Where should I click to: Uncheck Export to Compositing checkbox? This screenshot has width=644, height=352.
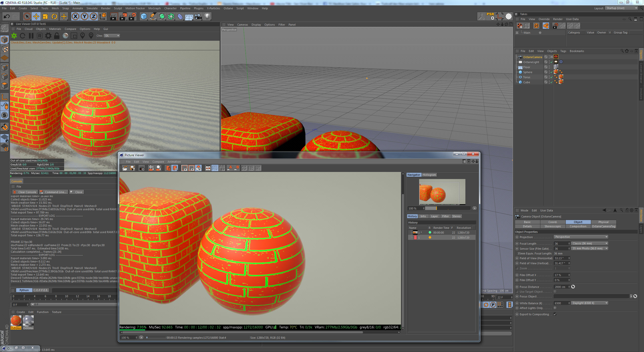(555, 314)
